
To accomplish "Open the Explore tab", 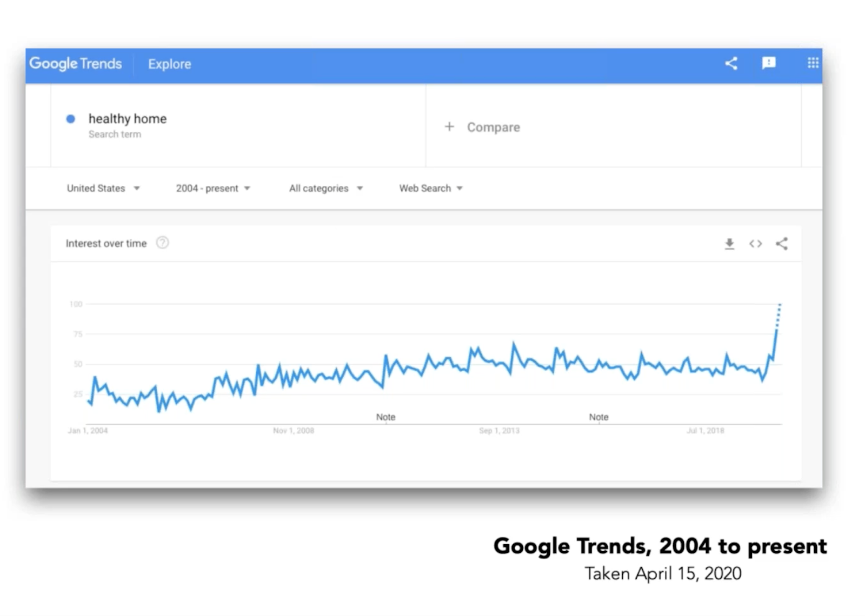I will click(x=170, y=64).
